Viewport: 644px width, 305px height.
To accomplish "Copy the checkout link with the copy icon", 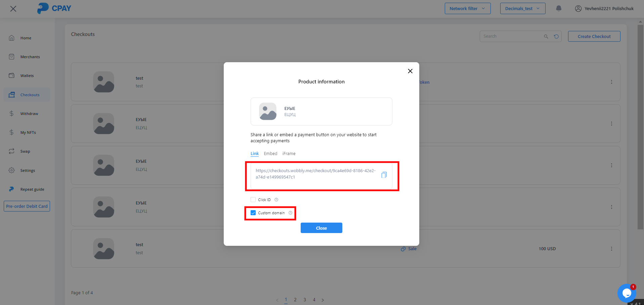I will click(x=384, y=175).
